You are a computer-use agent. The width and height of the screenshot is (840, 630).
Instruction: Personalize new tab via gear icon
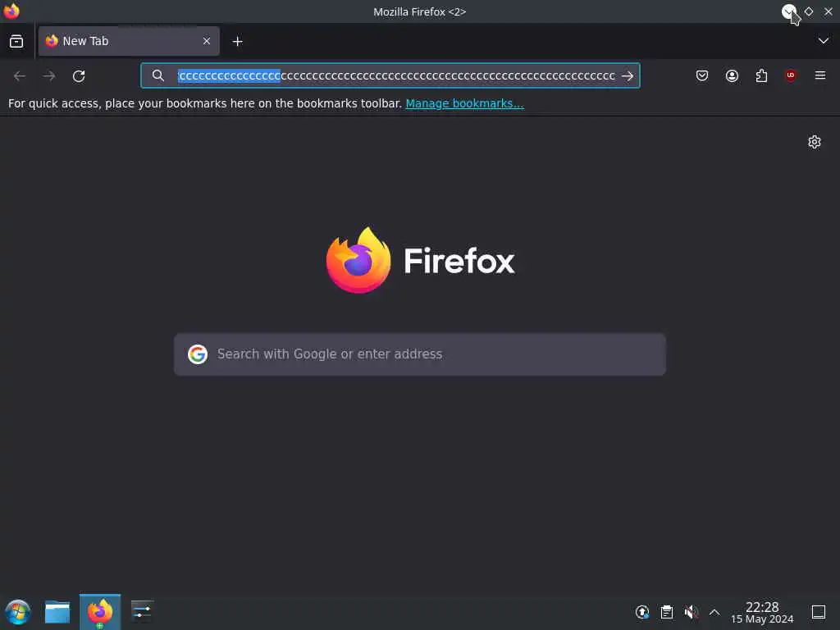[x=815, y=142]
